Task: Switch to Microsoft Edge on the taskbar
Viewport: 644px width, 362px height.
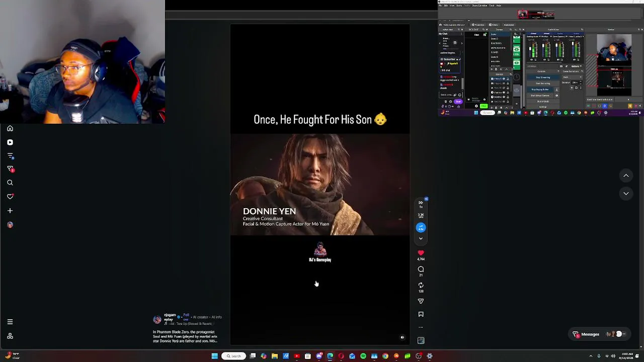Action: (x=330, y=356)
